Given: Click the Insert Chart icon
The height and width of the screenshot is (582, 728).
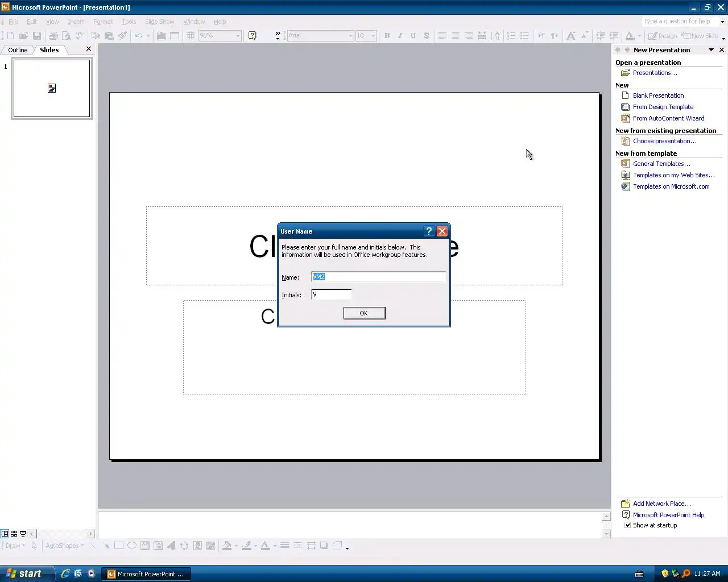Looking at the screenshot, I should click(x=162, y=36).
